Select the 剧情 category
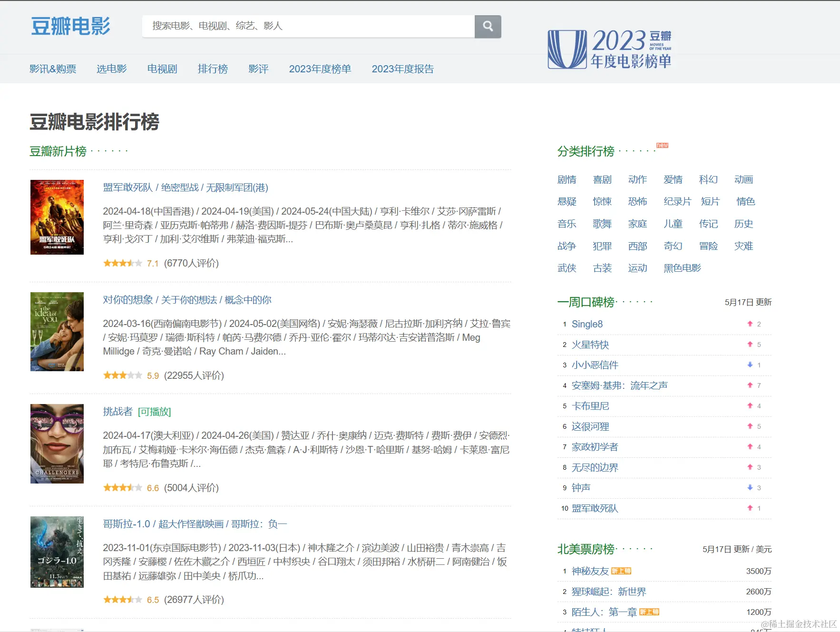The image size is (840, 632). 567,179
